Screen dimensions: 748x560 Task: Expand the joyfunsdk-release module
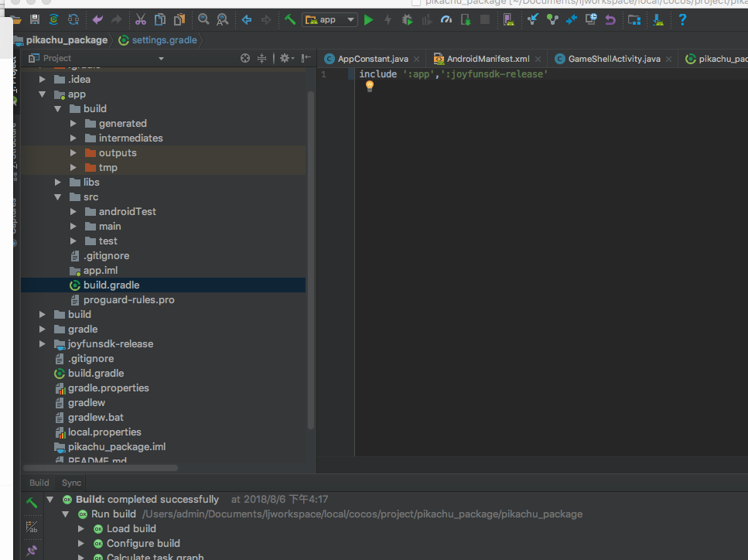43,344
